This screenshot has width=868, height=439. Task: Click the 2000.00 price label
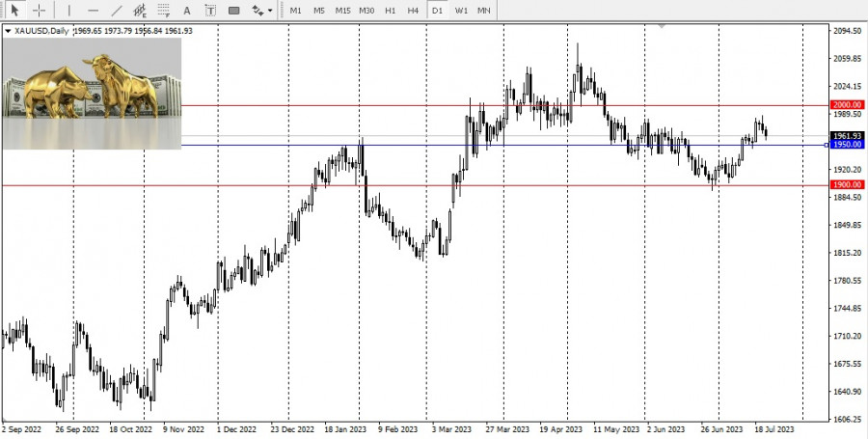pyautogui.click(x=847, y=104)
